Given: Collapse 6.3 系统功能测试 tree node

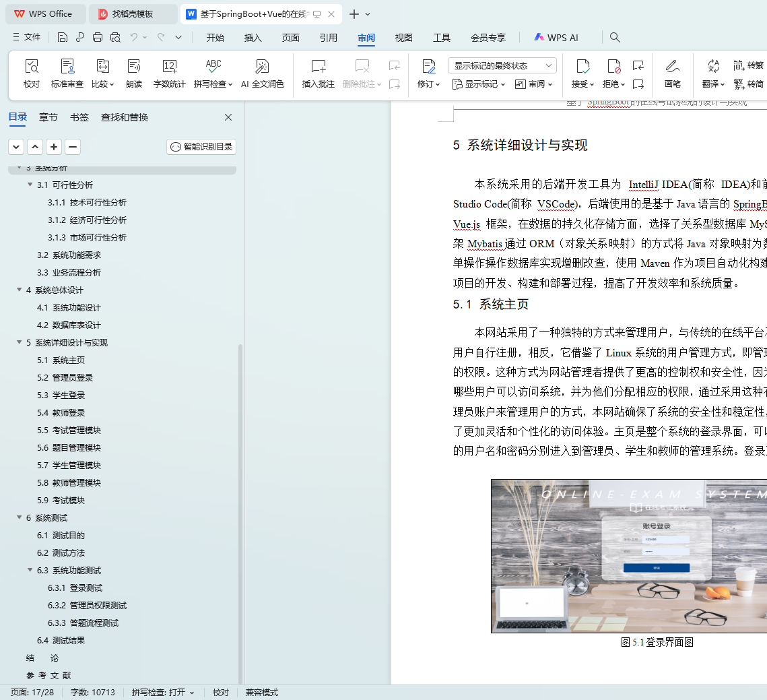Looking at the screenshot, I should (30, 571).
